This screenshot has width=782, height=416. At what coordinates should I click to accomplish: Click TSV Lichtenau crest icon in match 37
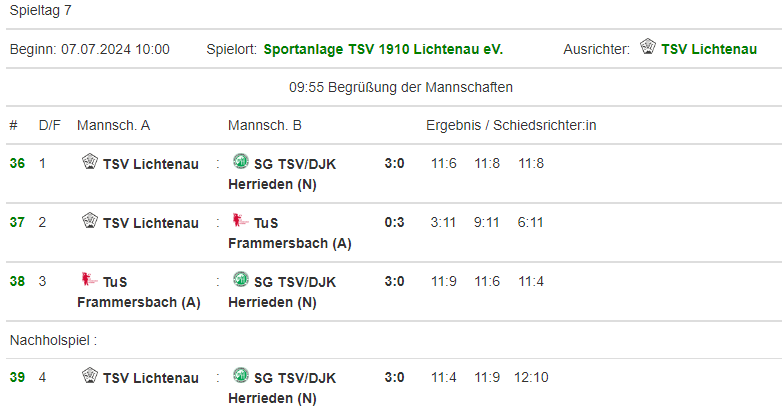point(90,220)
